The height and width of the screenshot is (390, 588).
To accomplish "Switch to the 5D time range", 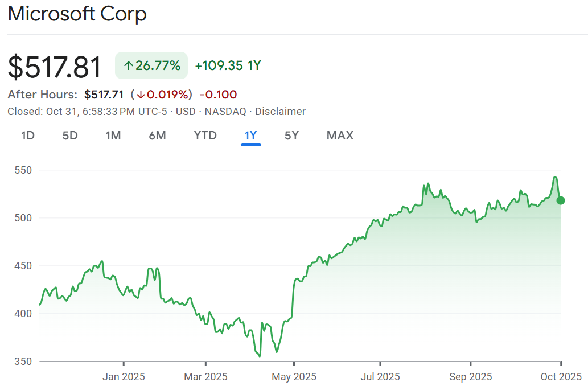I will tap(70, 136).
